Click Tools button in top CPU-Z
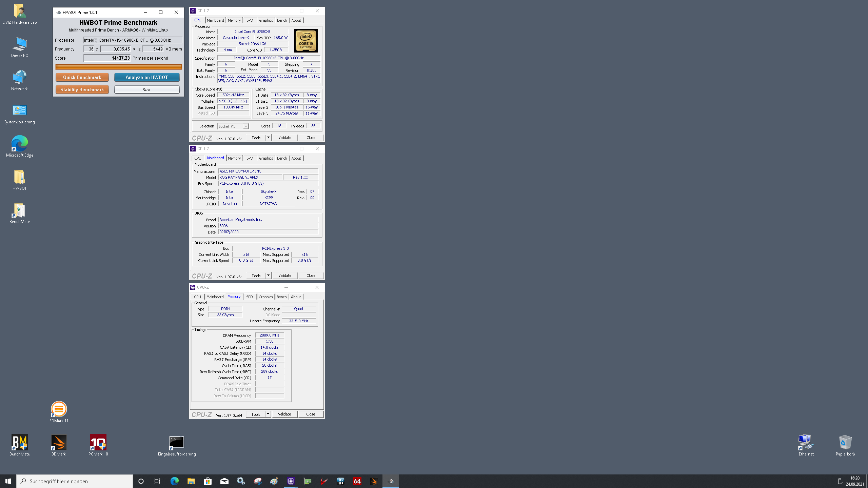 (256, 138)
